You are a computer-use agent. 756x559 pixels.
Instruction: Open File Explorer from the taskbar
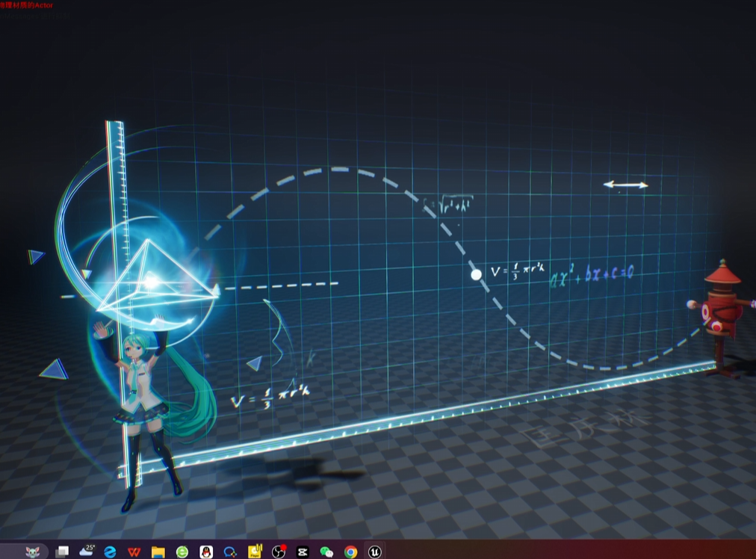[158, 552]
